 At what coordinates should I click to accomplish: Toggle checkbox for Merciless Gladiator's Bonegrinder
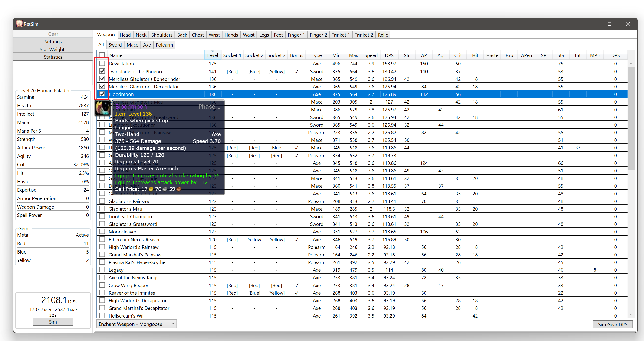(102, 79)
